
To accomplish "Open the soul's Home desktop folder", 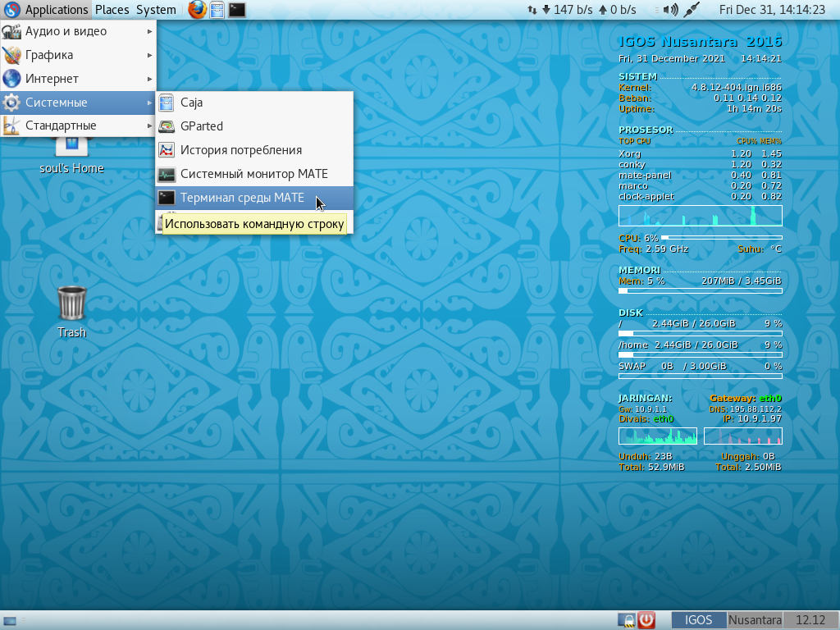I will [72, 155].
